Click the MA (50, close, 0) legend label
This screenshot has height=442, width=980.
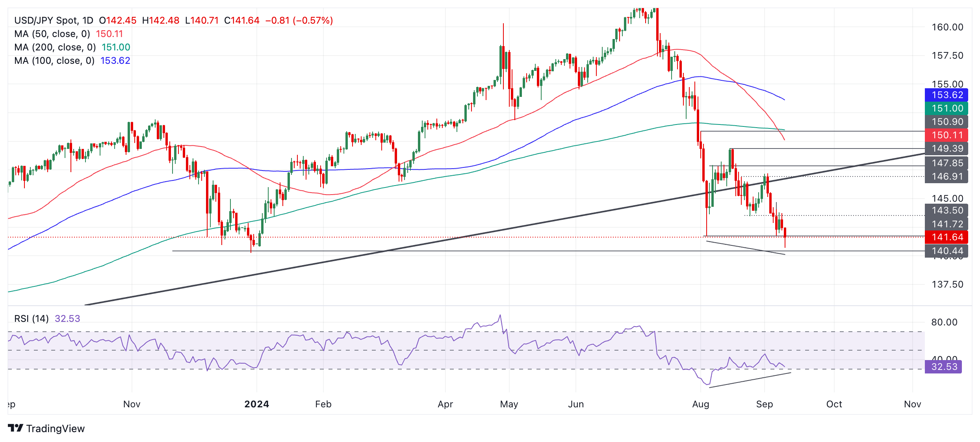pos(52,34)
